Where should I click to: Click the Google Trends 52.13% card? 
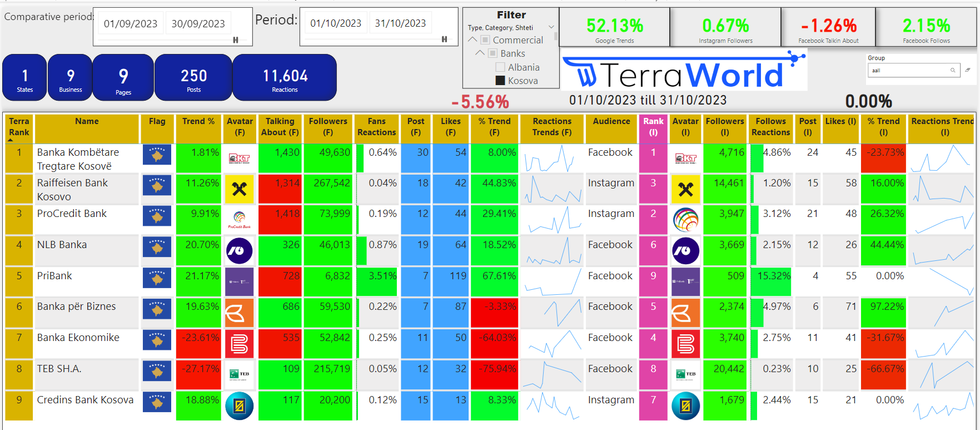(614, 28)
